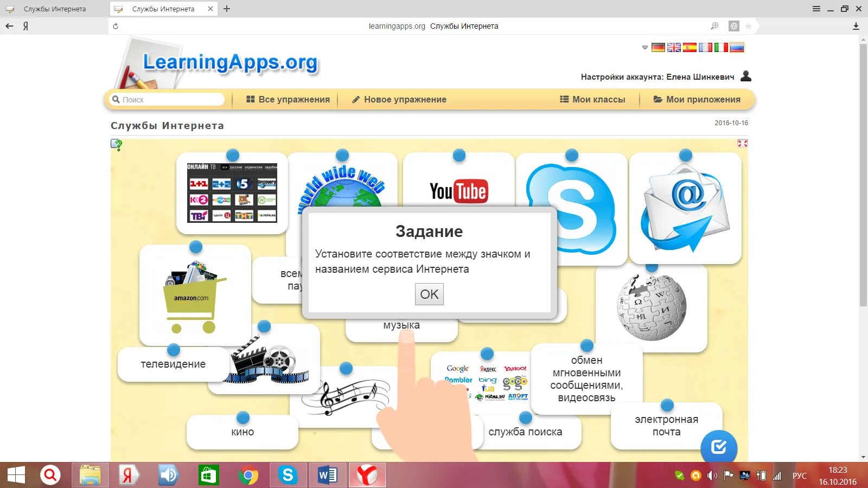Open Skype from the taskbar
Image resolution: width=868 pixels, height=488 pixels.
coord(288,475)
